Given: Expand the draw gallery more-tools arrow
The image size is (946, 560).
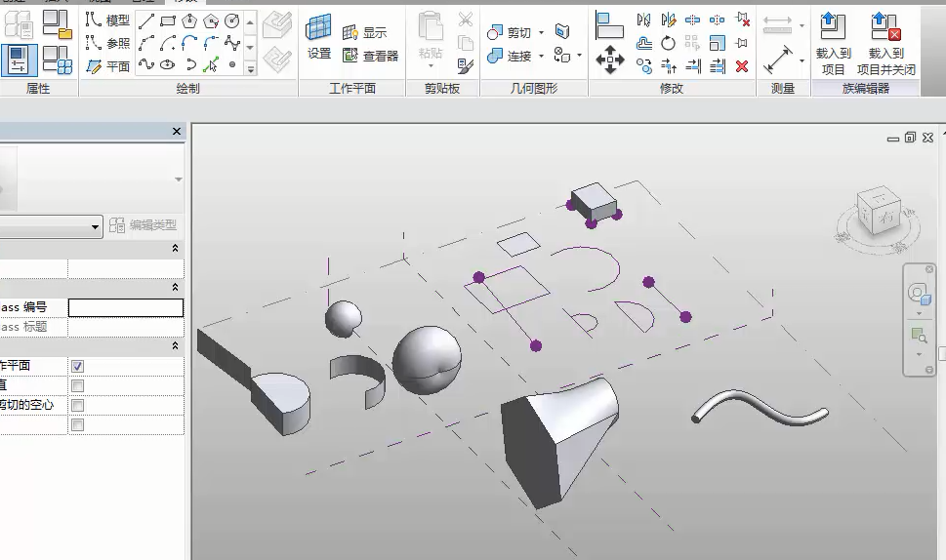Looking at the screenshot, I should click(251, 68).
